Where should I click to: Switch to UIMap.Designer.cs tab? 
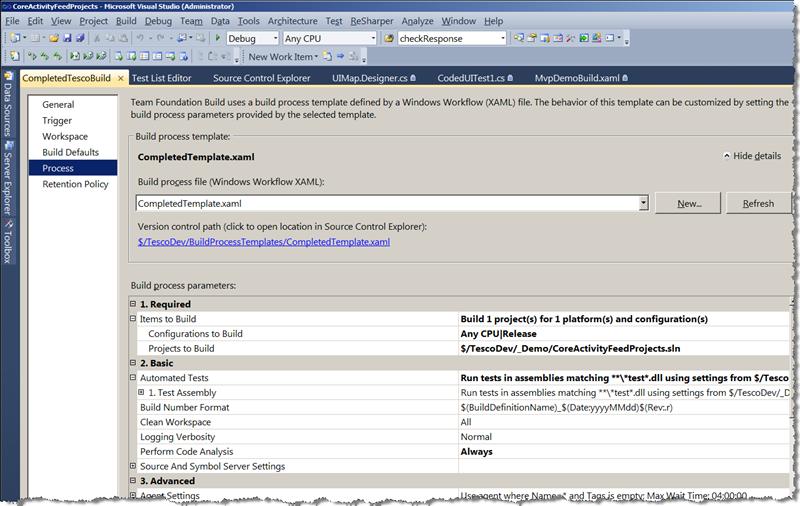click(374, 78)
